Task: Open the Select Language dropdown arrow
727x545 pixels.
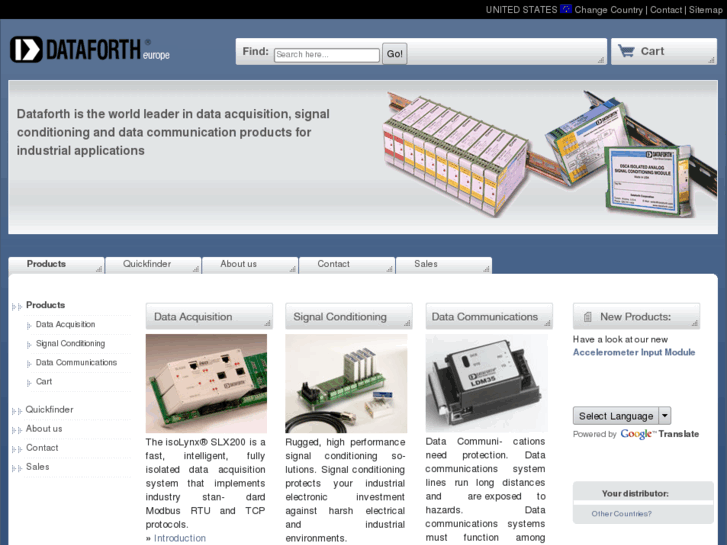Action: click(x=665, y=416)
